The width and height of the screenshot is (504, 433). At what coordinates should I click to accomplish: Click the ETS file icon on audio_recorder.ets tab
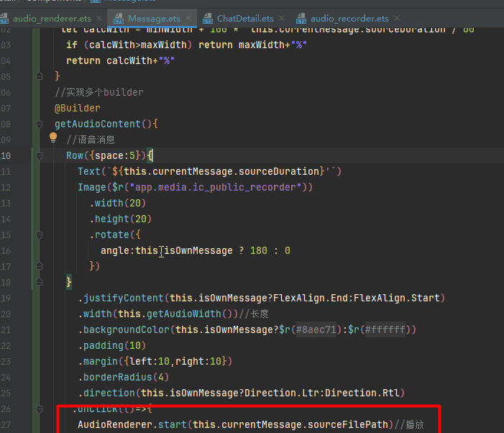301,19
